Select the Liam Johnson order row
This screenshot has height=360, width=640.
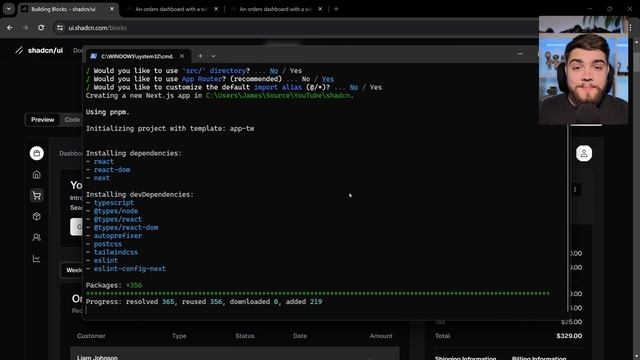point(235,354)
